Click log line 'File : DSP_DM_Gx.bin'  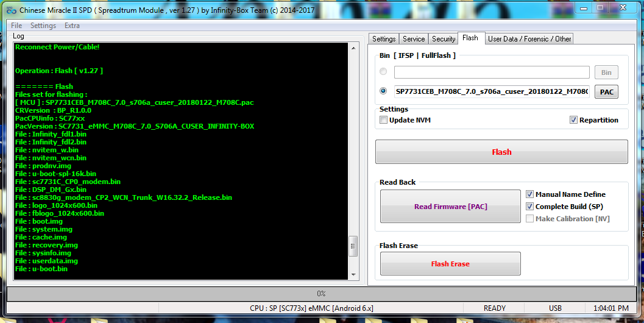point(51,190)
